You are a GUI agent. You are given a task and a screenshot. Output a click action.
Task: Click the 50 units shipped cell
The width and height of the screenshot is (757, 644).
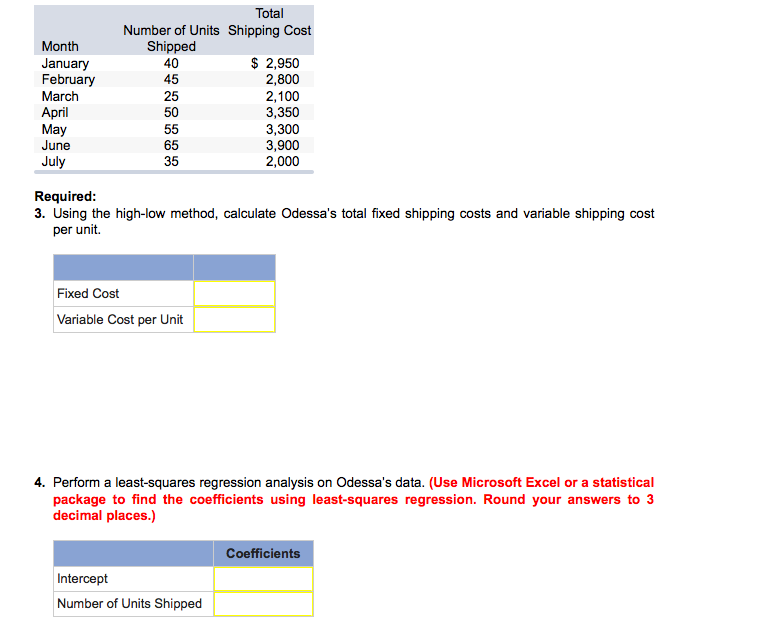click(x=171, y=112)
